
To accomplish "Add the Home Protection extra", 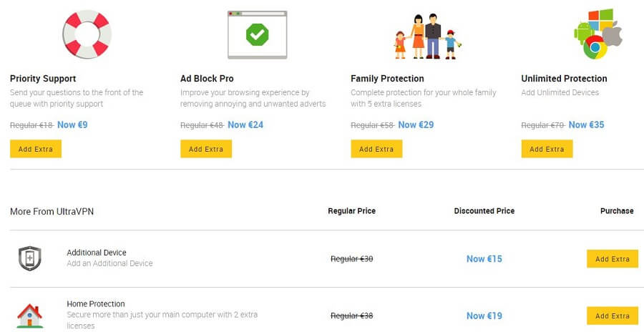I will 613,316.
